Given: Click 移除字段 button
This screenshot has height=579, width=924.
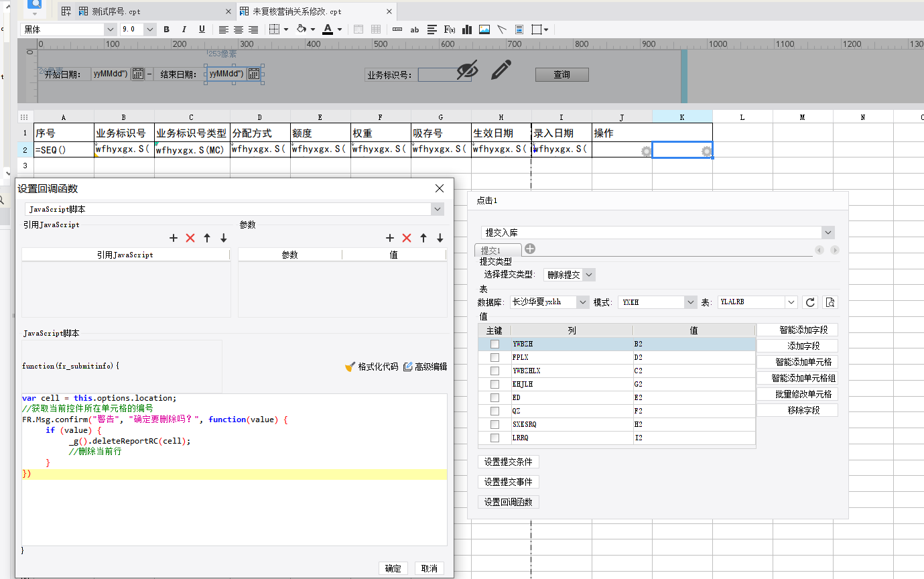Looking at the screenshot, I should 797,410.
